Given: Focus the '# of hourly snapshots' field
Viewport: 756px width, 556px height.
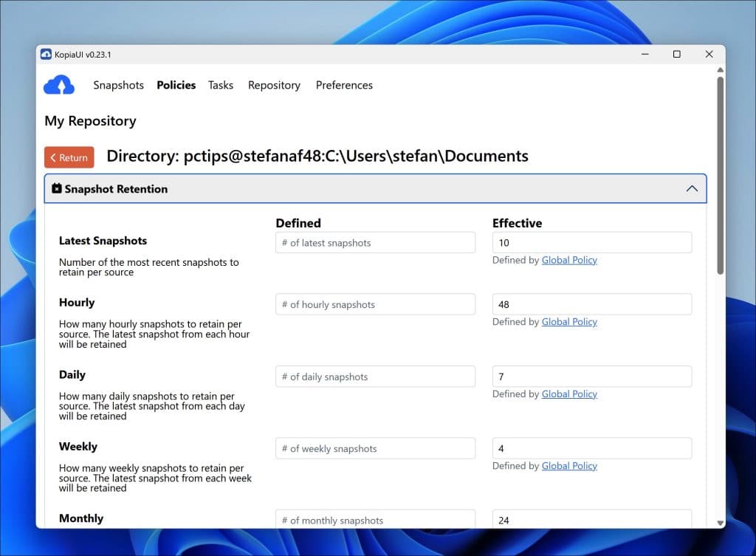Looking at the screenshot, I should pyautogui.click(x=375, y=304).
